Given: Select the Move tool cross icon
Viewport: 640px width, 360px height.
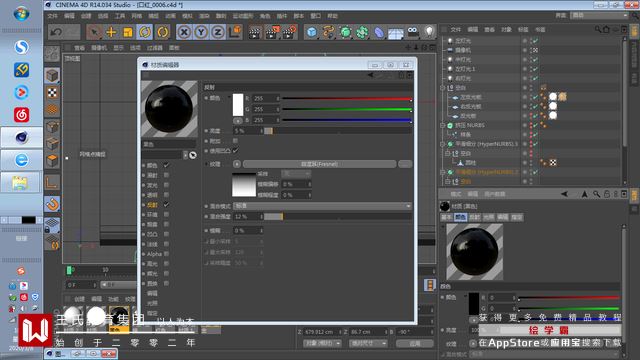Looking at the screenshot, I should (x=111, y=32).
